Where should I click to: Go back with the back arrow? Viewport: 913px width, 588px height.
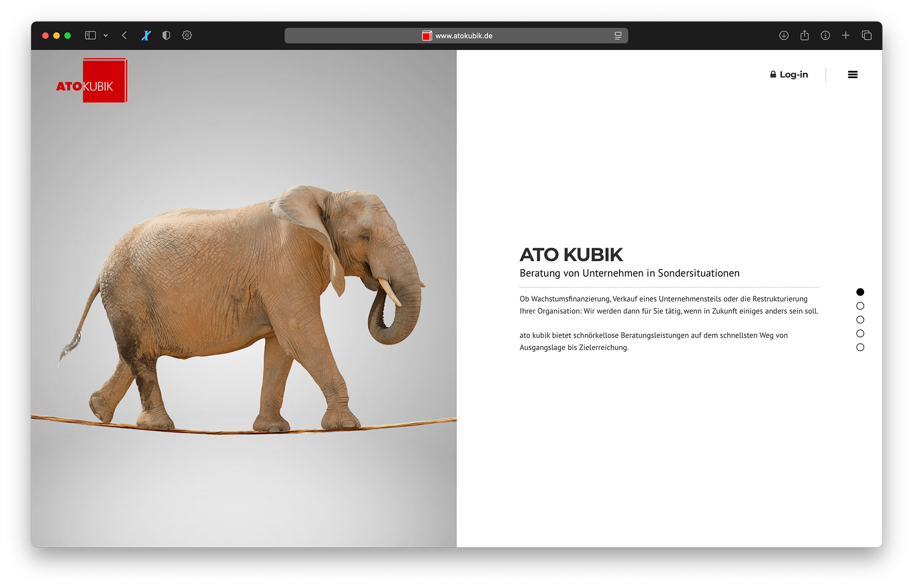click(x=124, y=36)
